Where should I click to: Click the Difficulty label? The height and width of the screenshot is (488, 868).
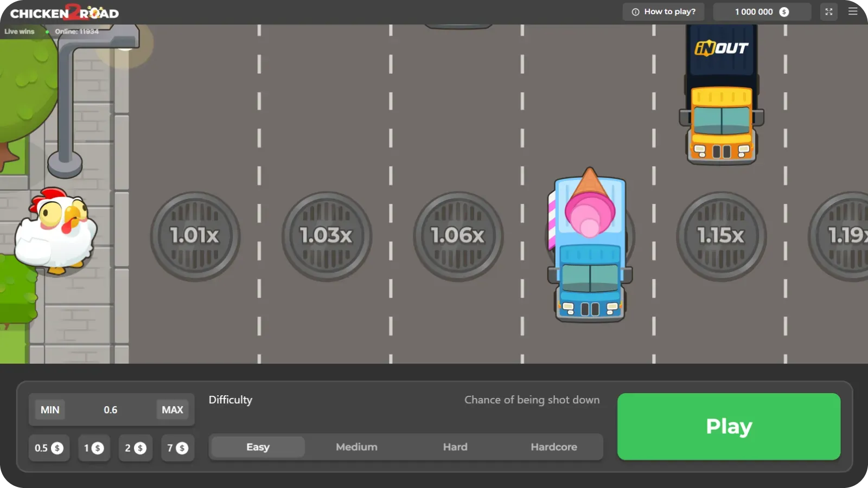point(231,400)
